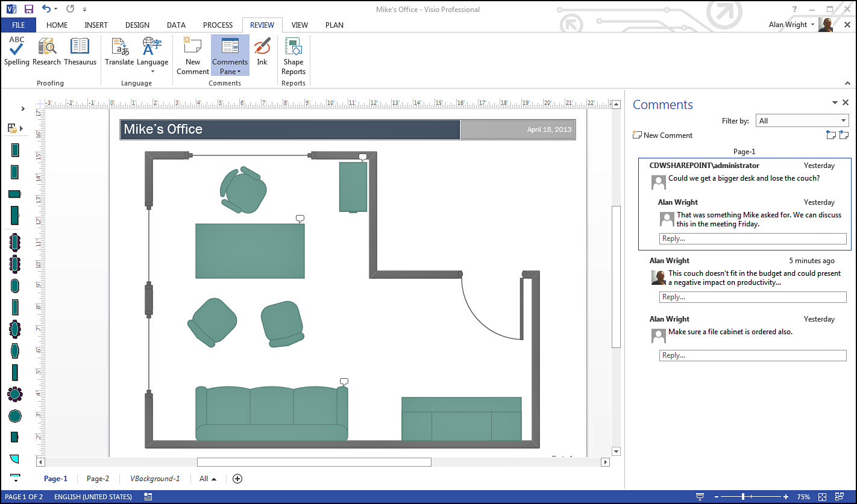Switch to the DESIGN tab

pyautogui.click(x=137, y=25)
